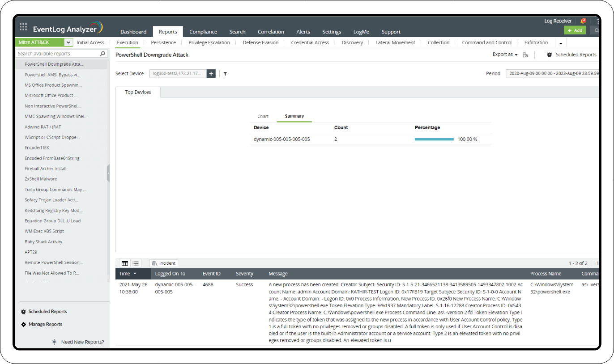
Task: Open the Period date range picker
Action: 553,74
